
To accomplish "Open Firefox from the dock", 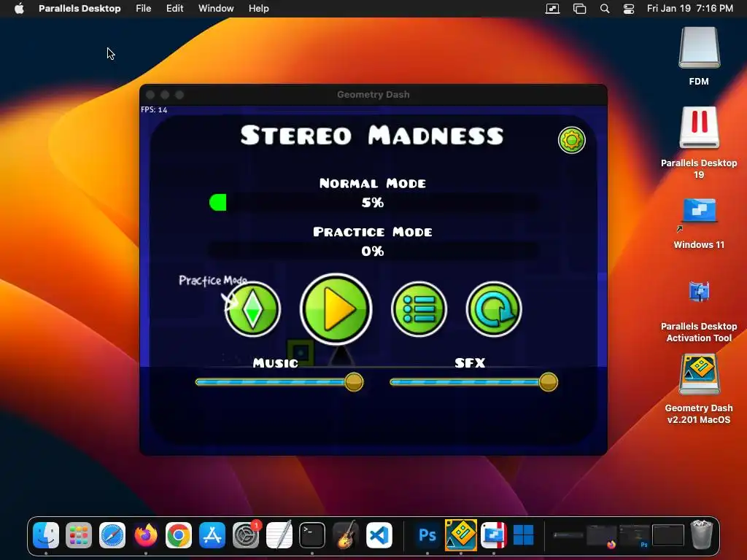I will click(x=145, y=535).
